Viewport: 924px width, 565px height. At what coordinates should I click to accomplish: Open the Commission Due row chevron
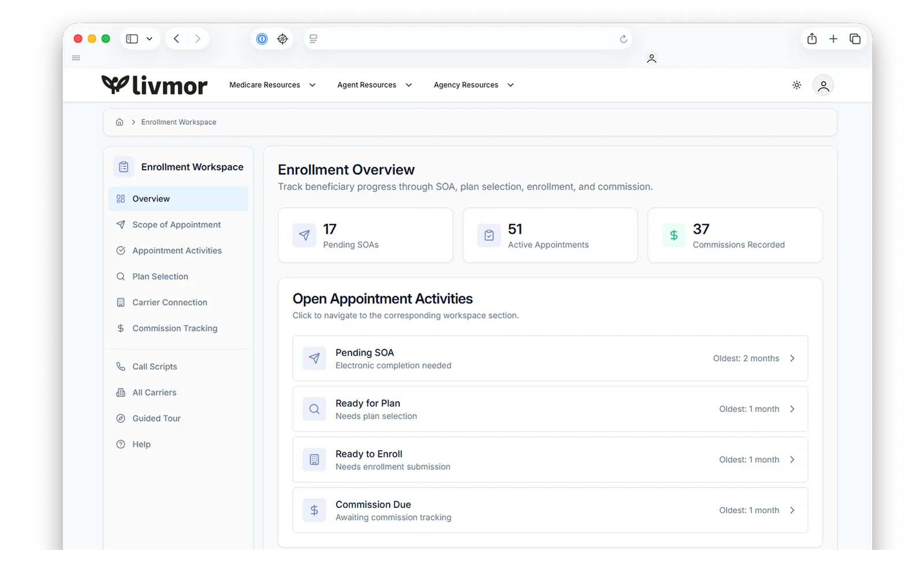tap(792, 510)
